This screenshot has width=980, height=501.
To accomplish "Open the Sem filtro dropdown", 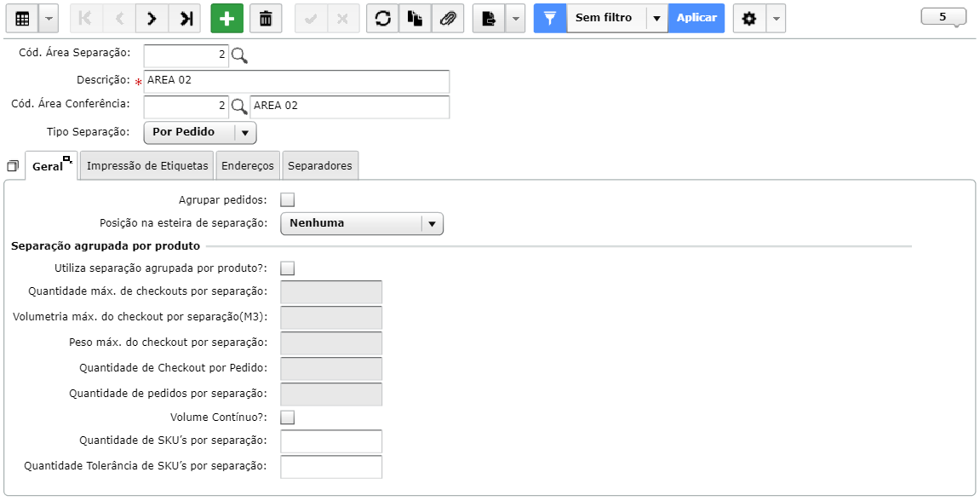I will (617, 19).
